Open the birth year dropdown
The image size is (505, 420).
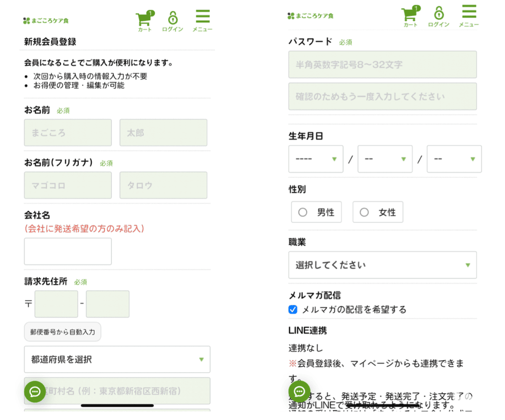[x=316, y=159]
